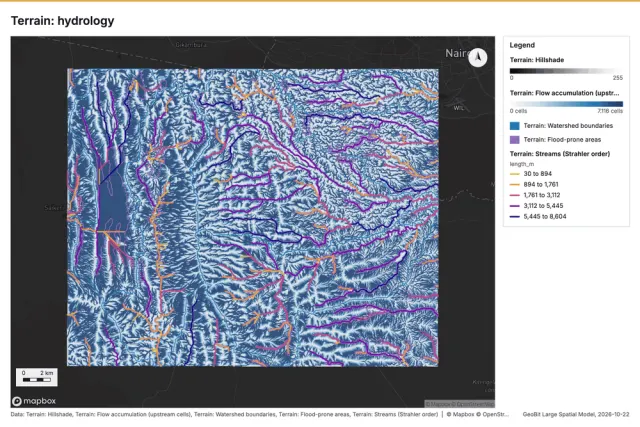Click 'Terrain: Watershed boundaries' label
This screenshot has height=427, width=640.
[x=568, y=126]
